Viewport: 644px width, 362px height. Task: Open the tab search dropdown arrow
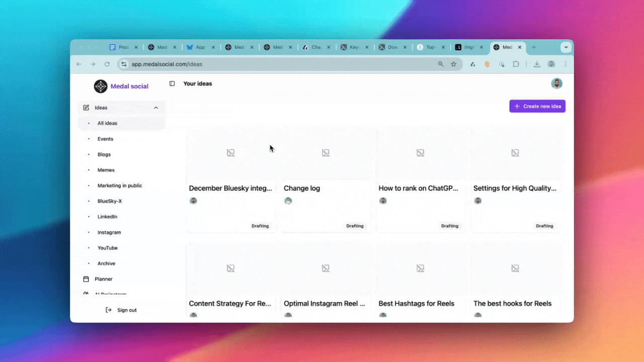[x=566, y=47]
